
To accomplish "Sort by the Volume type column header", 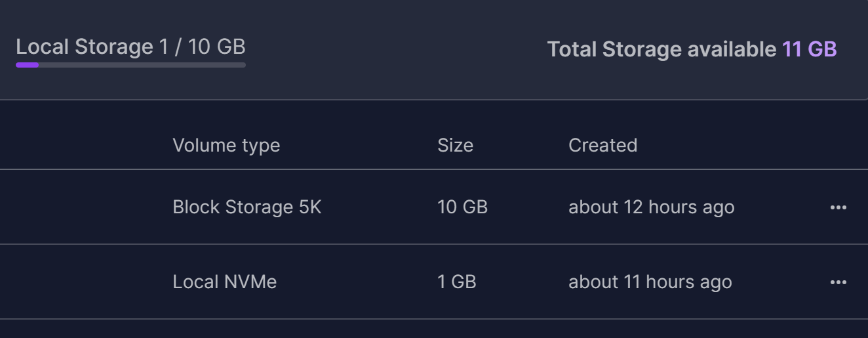I will [226, 145].
